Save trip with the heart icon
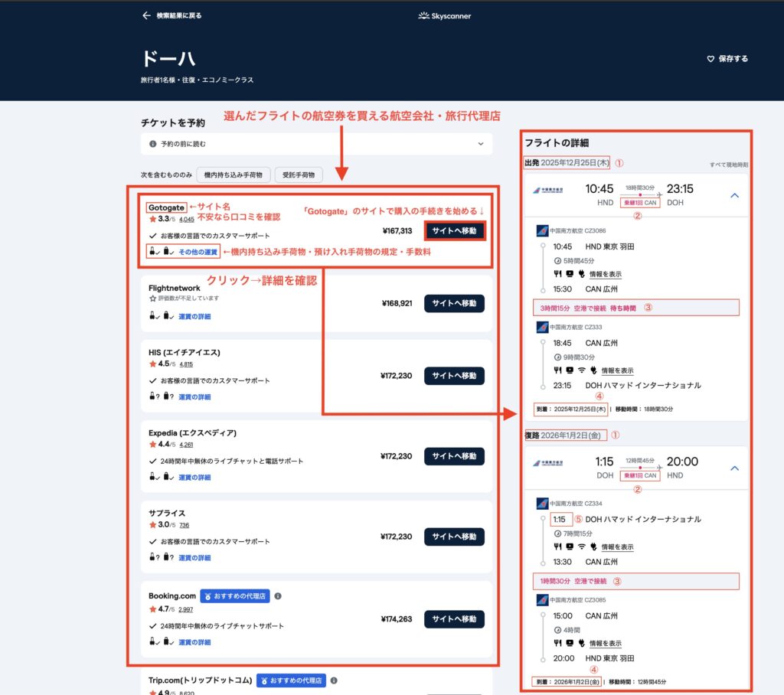 (710, 59)
